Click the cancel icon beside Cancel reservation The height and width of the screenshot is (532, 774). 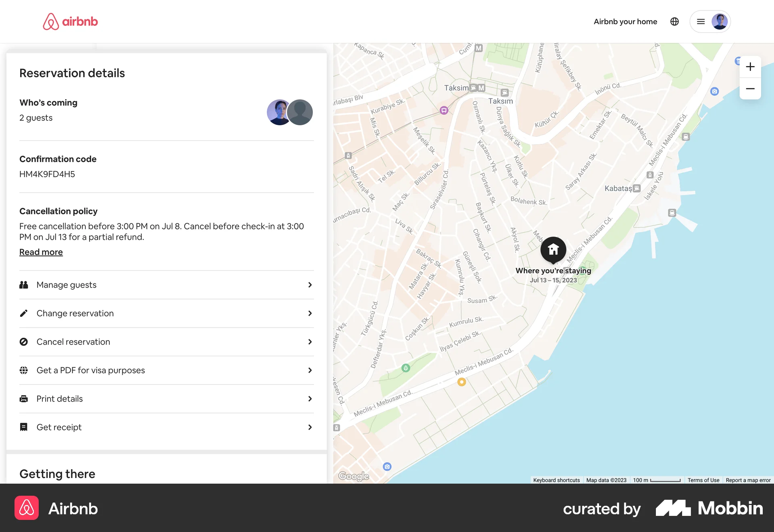point(24,341)
